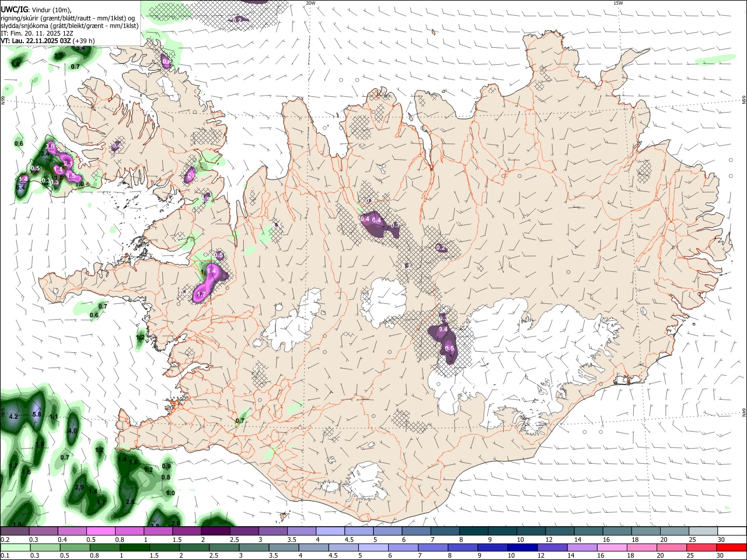Select the 'rigning/skúrir (grænt/blátt/rautt - mm/1klst) og' line

pos(69,17)
